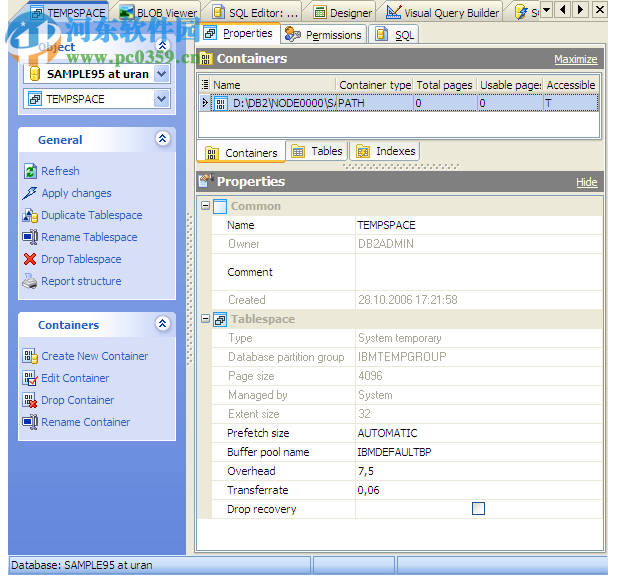The image size is (618, 580).
Task: Click the Duplicate Tablespace icon
Action: (30, 215)
